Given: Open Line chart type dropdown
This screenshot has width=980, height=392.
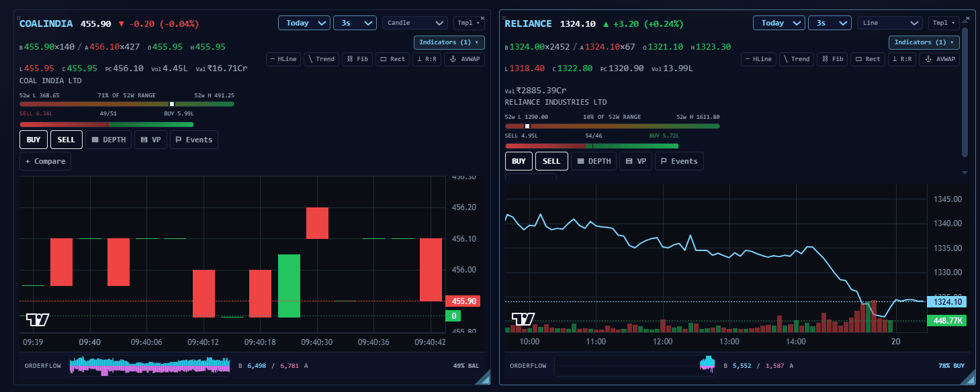Looking at the screenshot, I should tap(890, 23).
